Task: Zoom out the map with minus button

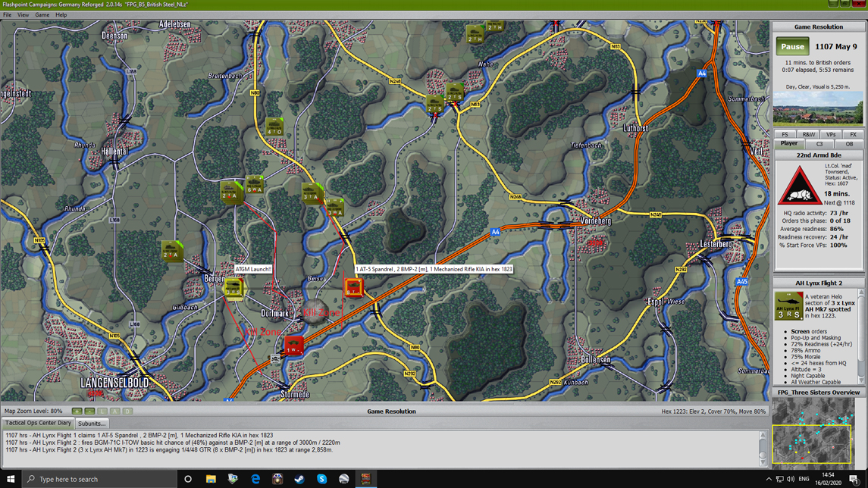Action: click(89, 411)
